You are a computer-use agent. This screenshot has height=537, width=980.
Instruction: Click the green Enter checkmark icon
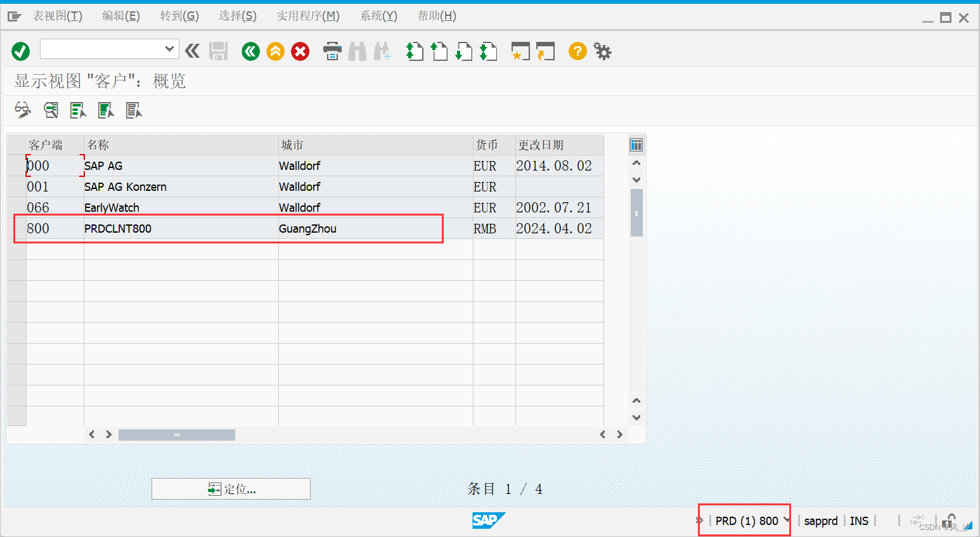21,51
